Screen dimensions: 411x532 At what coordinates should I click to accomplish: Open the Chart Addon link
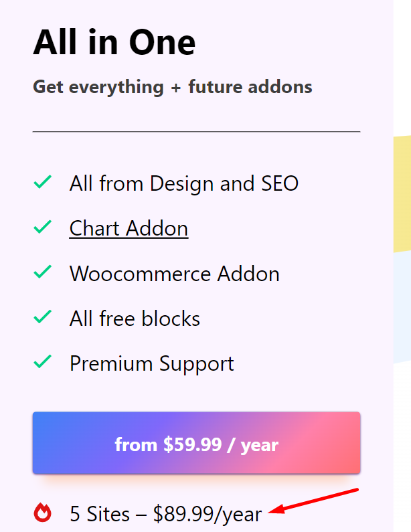pyautogui.click(x=129, y=228)
